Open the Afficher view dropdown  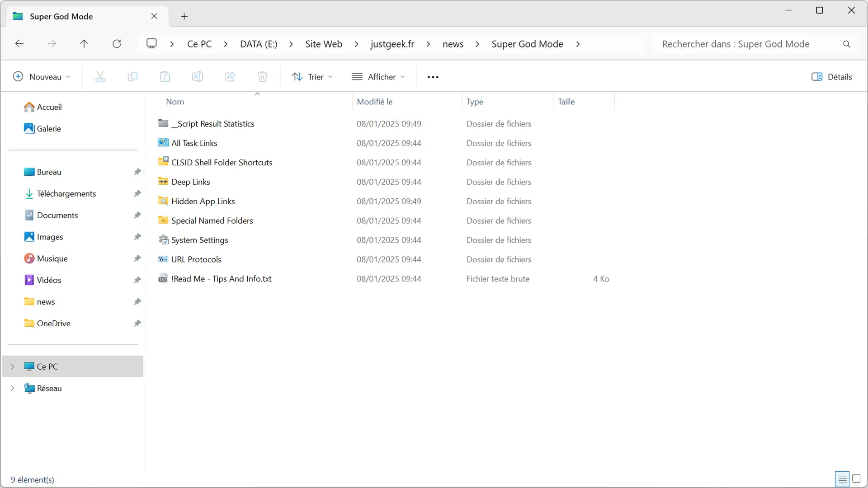coord(378,77)
